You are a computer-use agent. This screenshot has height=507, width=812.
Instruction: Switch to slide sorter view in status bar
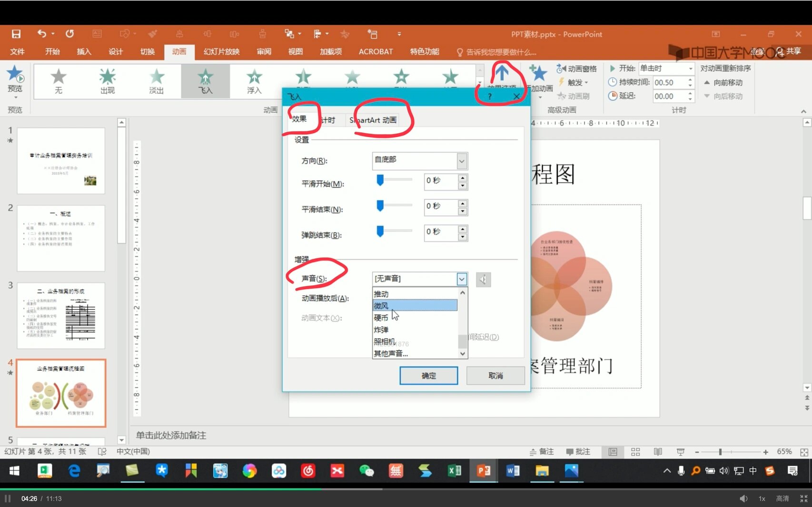pos(635,452)
